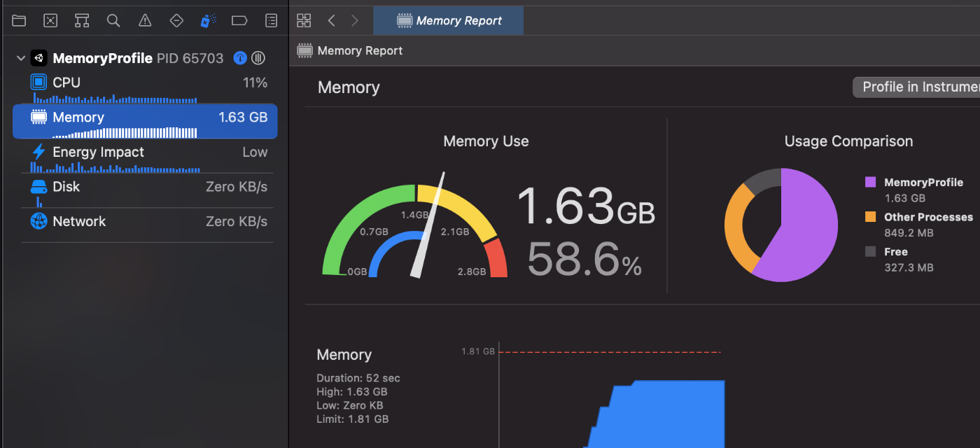This screenshot has height=448, width=980.
Task: Open the Breakpoint navigator tag icon
Action: [239, 20]
